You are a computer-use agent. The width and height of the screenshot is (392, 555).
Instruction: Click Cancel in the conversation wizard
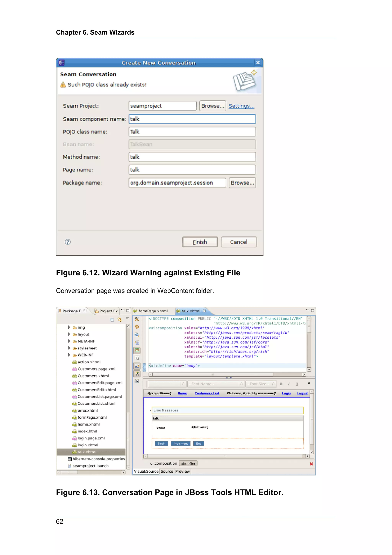click(239, 242)
